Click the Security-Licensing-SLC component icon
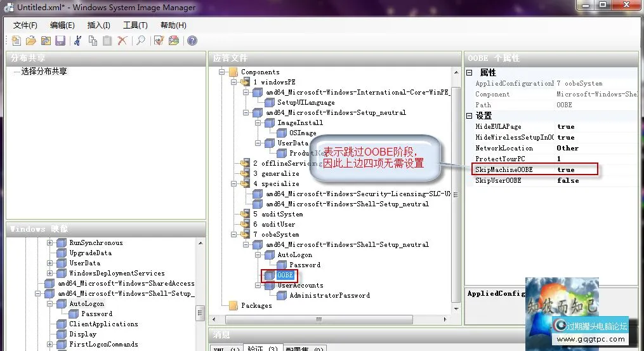This screenshot has width=644, height=351. click(258, 194)
